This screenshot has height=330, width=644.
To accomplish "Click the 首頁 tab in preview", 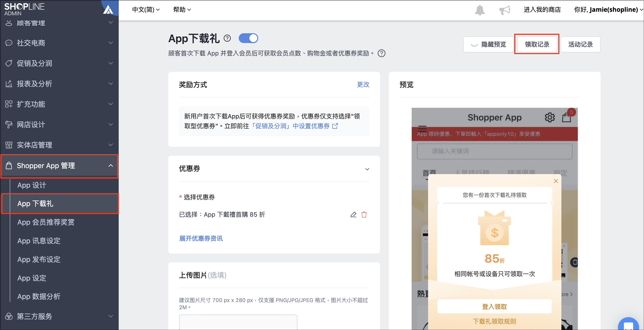I will [429, 173].
